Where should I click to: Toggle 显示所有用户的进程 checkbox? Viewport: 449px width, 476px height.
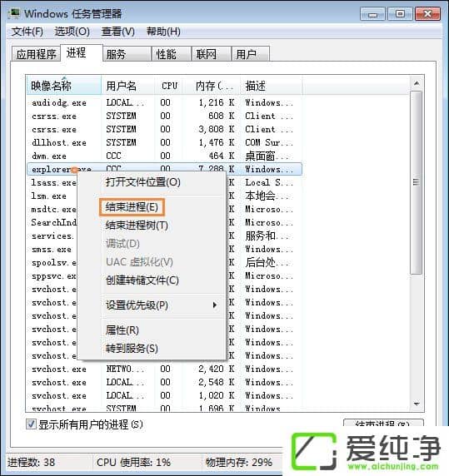31,424
